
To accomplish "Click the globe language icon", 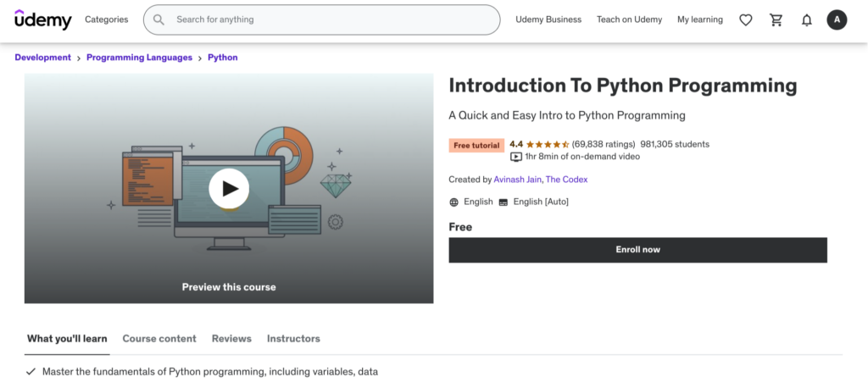I will (x=454, y=202).
